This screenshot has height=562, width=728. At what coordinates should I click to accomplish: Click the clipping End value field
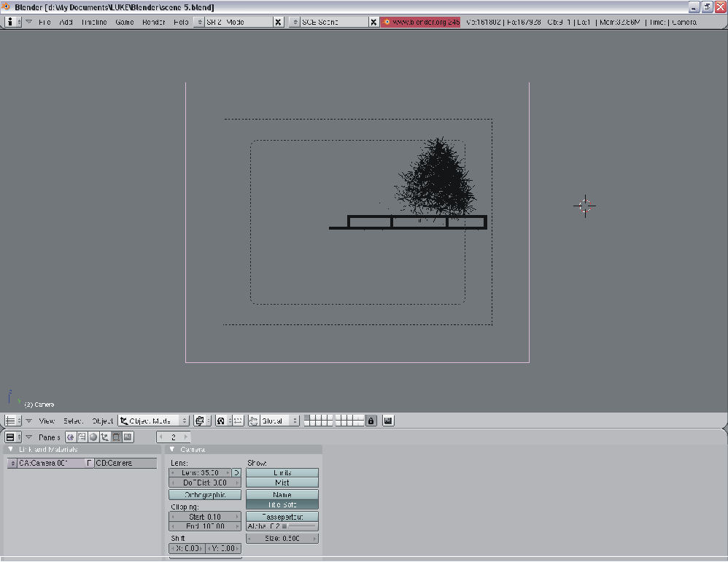coord(205,526)
